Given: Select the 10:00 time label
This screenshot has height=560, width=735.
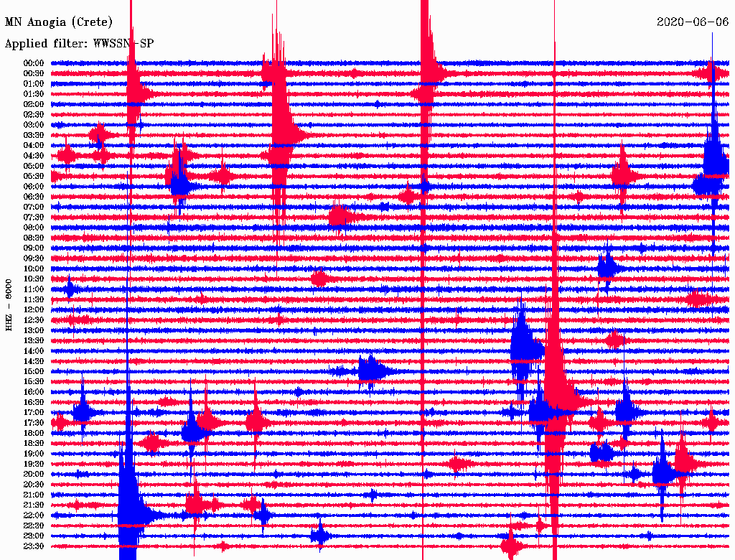Looking at the screenshot, I should 34,269.
